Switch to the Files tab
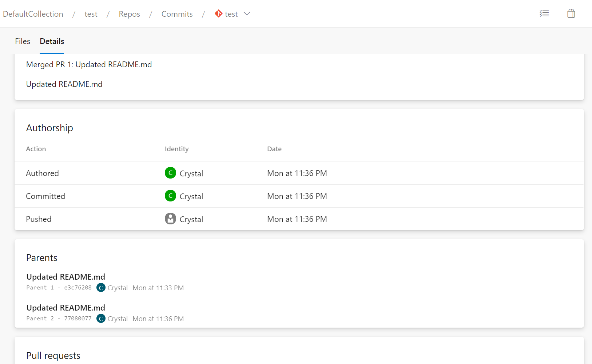The height and width of the screenshot is (364, 592). point(22,41)
